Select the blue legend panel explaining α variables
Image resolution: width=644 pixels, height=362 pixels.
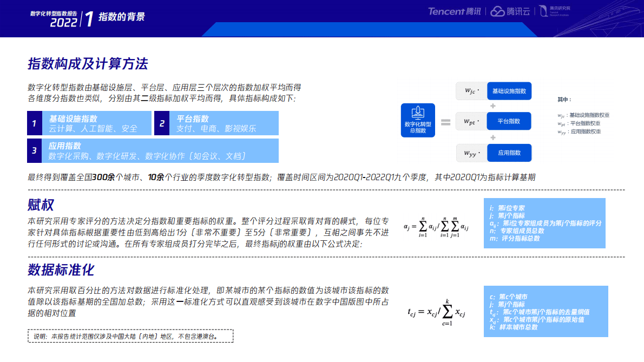(544, 225)
